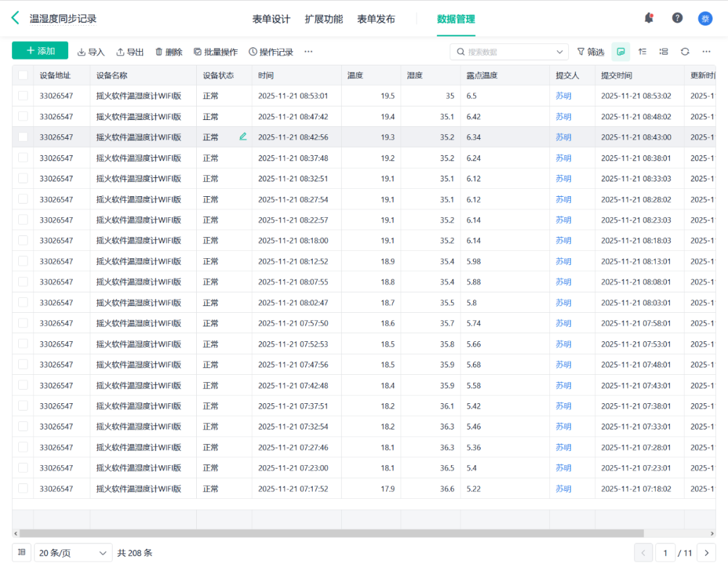Open the help question mark icon
728x567 pixels.
[x=677, y=18]
